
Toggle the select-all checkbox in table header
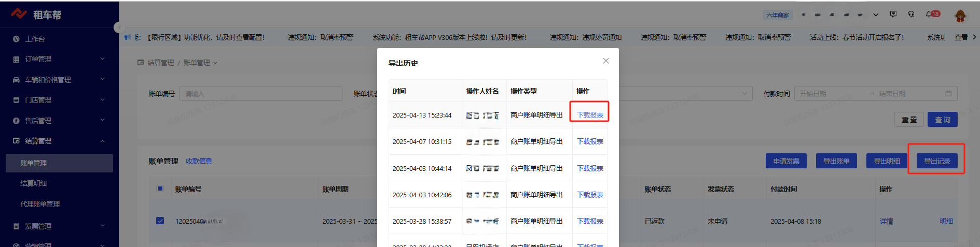click(160, 188)
